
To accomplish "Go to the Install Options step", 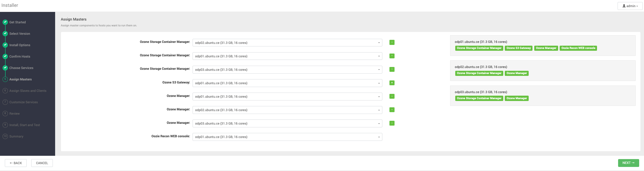I will [x=20, y=45].
